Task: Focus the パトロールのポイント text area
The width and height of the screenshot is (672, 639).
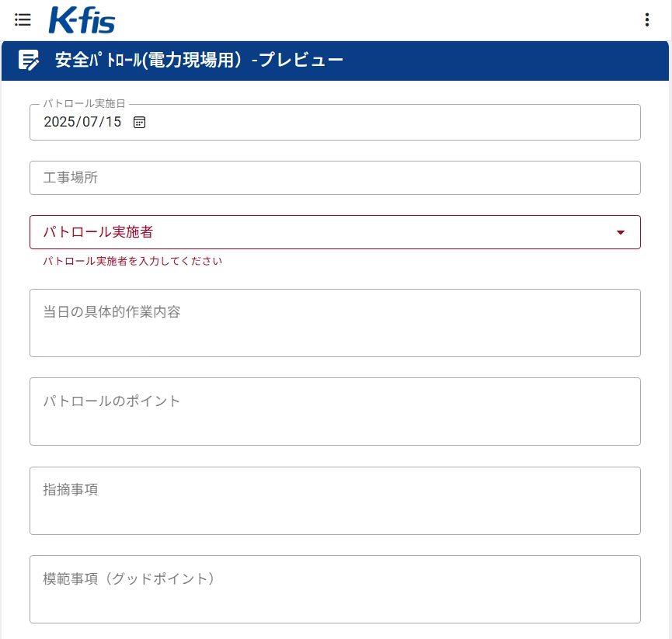Action: pyautogui.click(x=335, y=412)
